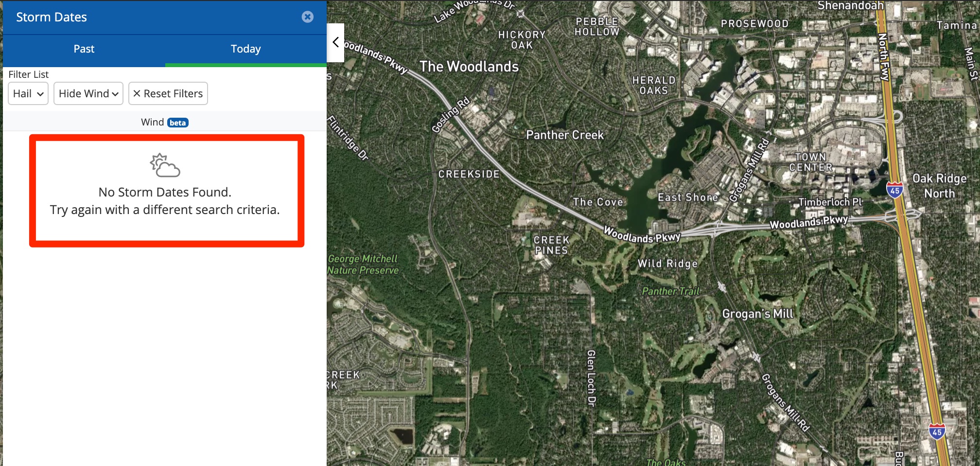Switch to the Past tab
Screen dimensions: 980x466
(84, 49)
